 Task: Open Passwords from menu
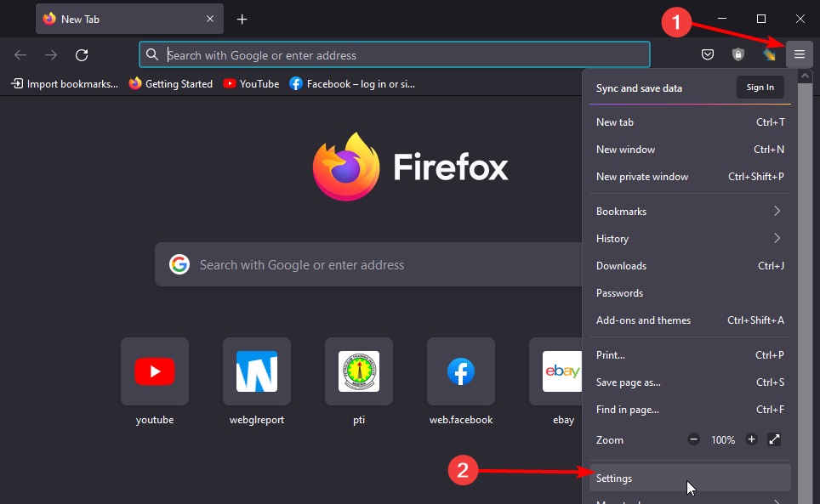pos(690,293)
